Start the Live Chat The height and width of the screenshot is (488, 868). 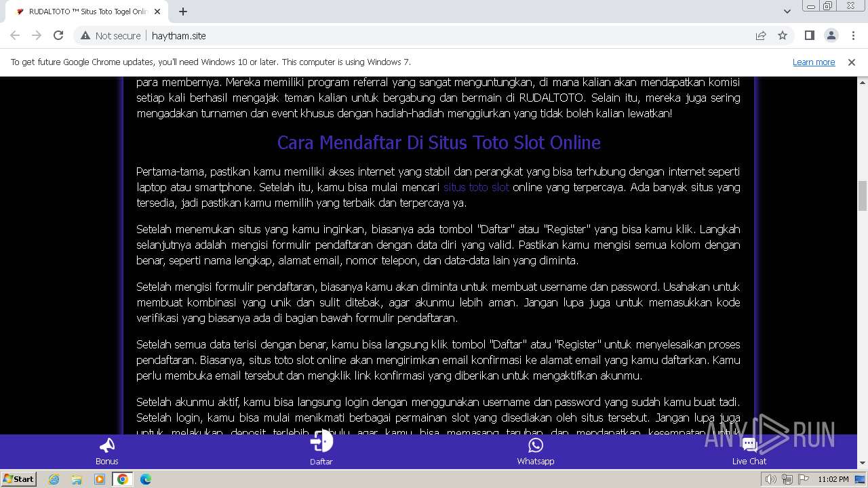(749, 451)
